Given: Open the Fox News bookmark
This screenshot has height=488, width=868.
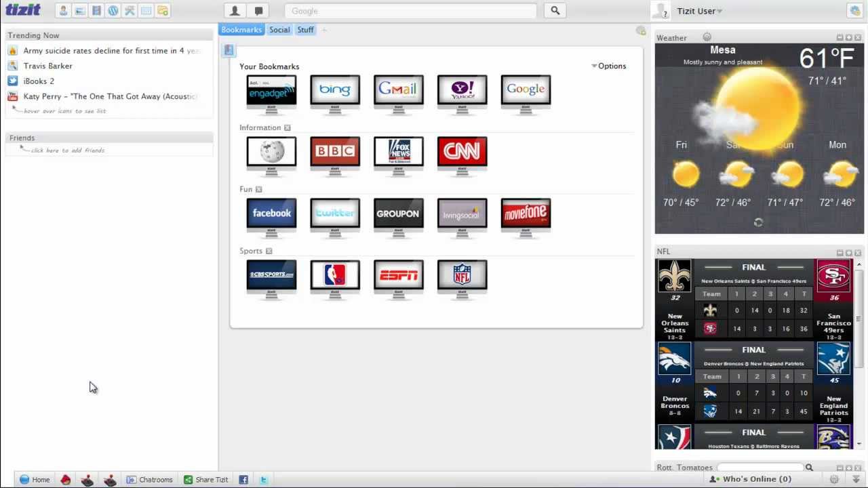Looking at the screenshot, I should click(399, 156).
